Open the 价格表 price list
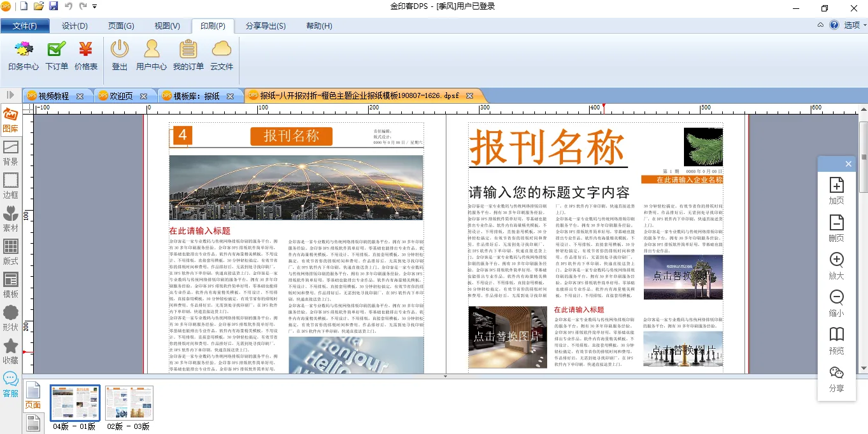This screenshot has width=868, height=434. click(86, 54)
